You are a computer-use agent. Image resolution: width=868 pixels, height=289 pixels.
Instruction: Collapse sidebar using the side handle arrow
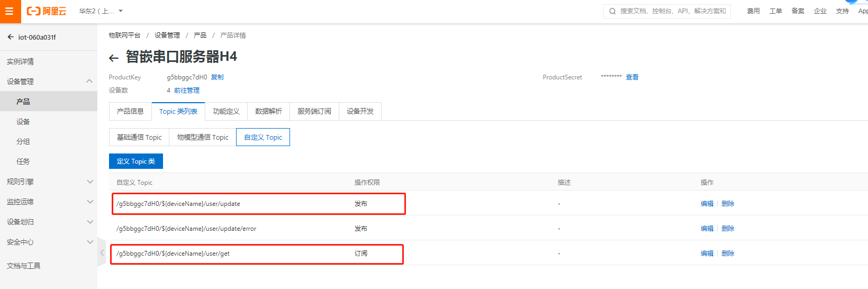tap(102, 253)
